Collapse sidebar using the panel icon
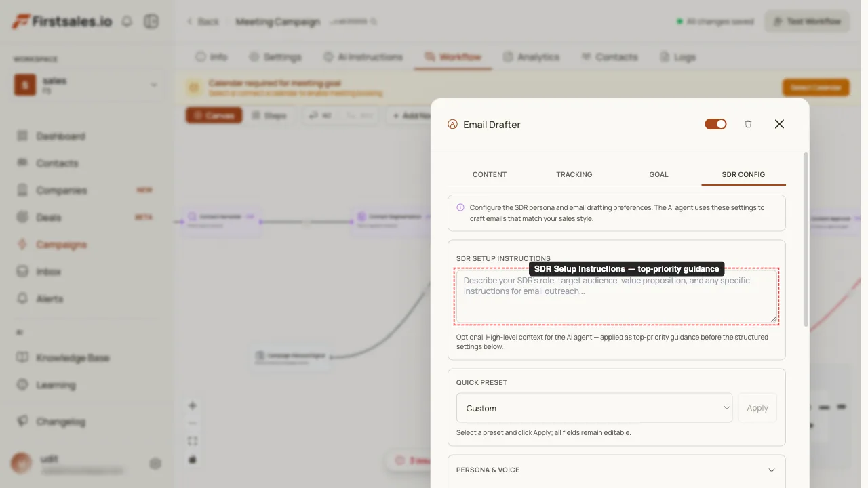This screenshot has width=868, height=488. pyautogui.click(x=151, y=21)
